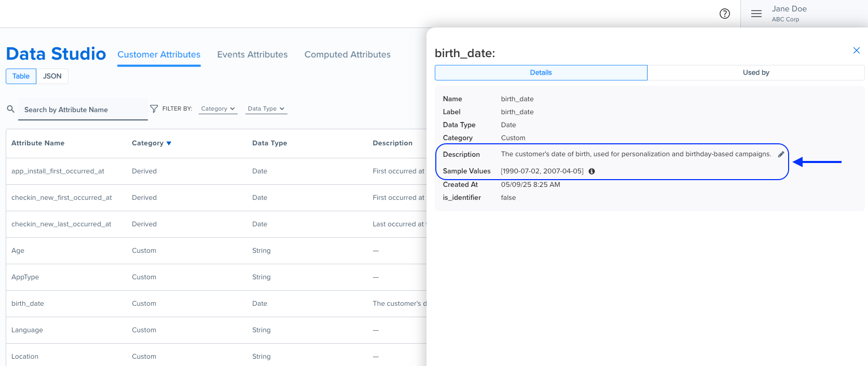Switch to Table view
Viewport: 868px width, 366px height.
[x=21, y=76]
